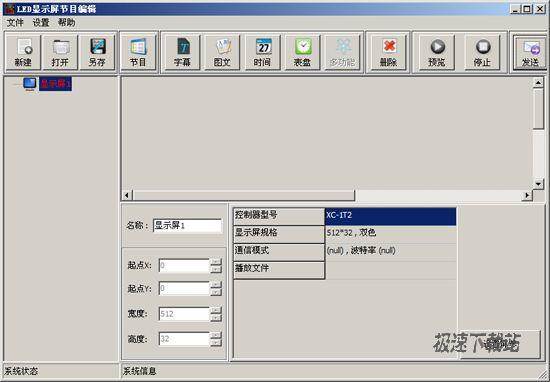This screenshot has height=382, width=550.
Task: Add a 节目 (Program) from the toolbar
Action: tap(138, 52)
